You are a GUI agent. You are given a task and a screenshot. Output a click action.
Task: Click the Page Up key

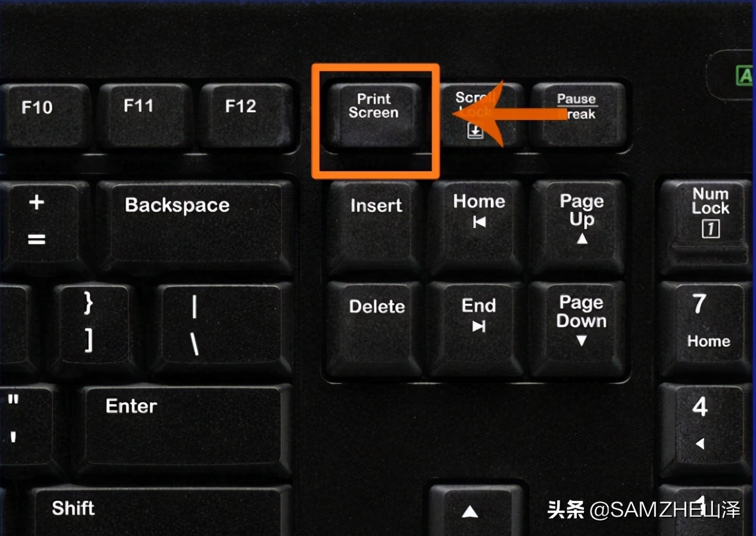pyautogui.click(x=579, y=228)
